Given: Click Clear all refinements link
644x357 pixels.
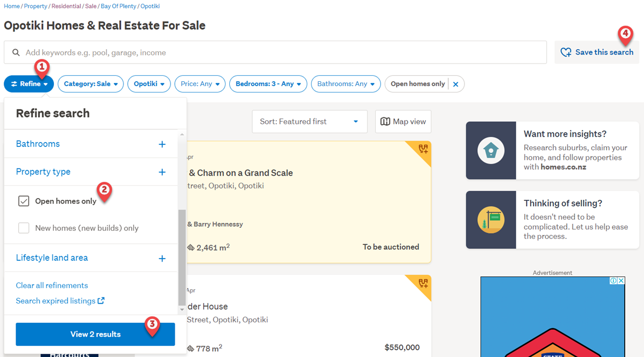Looking at the screenshot, I should tap(52, 285).
